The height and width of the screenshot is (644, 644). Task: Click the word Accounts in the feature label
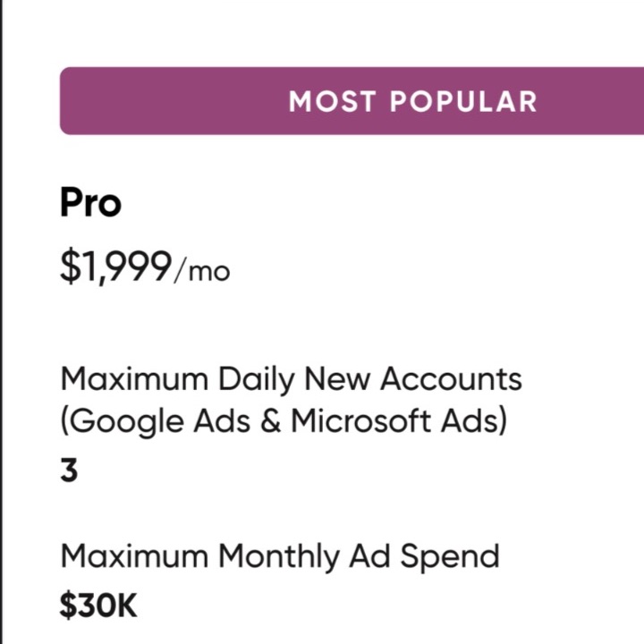[452, 379]
